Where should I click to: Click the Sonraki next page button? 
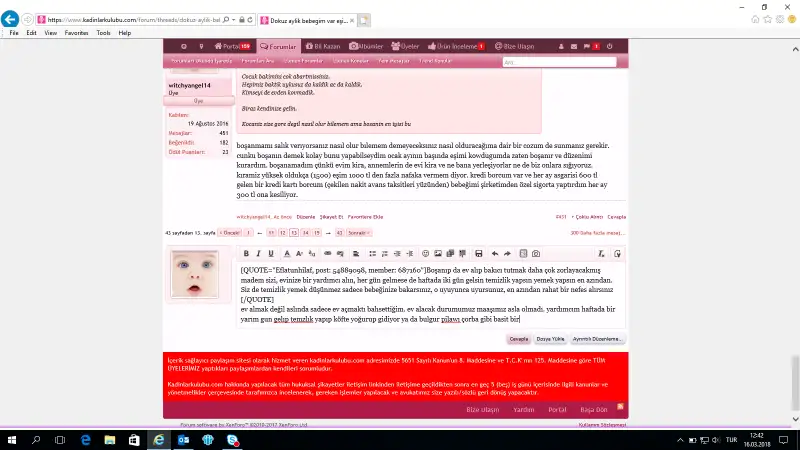359,232
